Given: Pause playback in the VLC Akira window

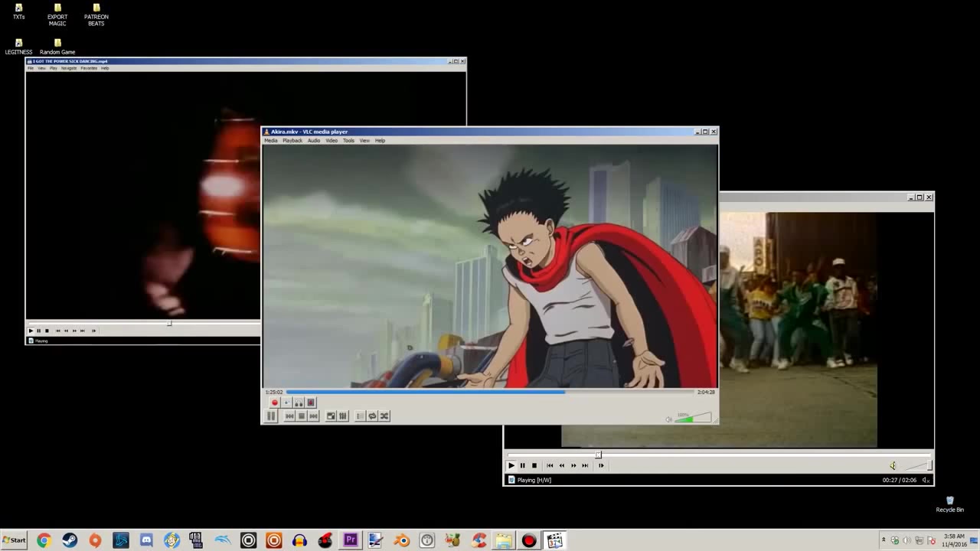Looking at the screenshot, I should [x=271, y=416].
